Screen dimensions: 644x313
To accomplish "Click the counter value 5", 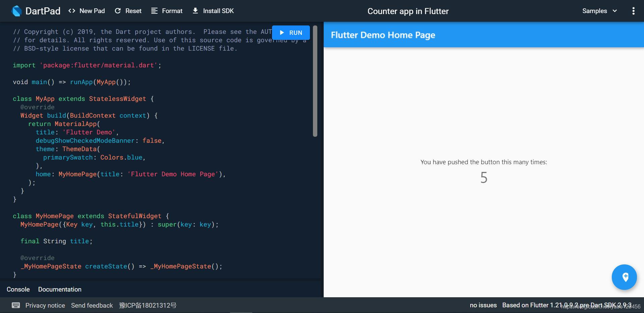I will [484, 178].
